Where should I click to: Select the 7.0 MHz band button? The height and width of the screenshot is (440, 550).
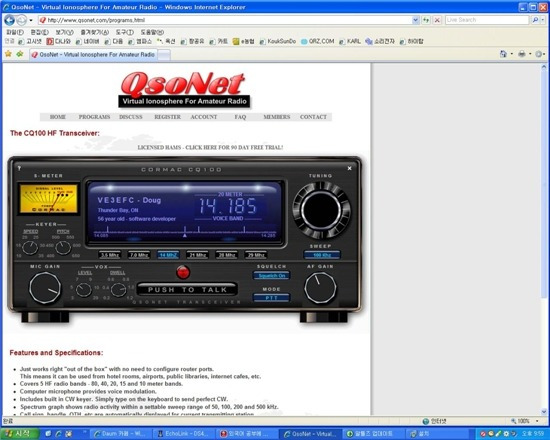tap(139, 255)
